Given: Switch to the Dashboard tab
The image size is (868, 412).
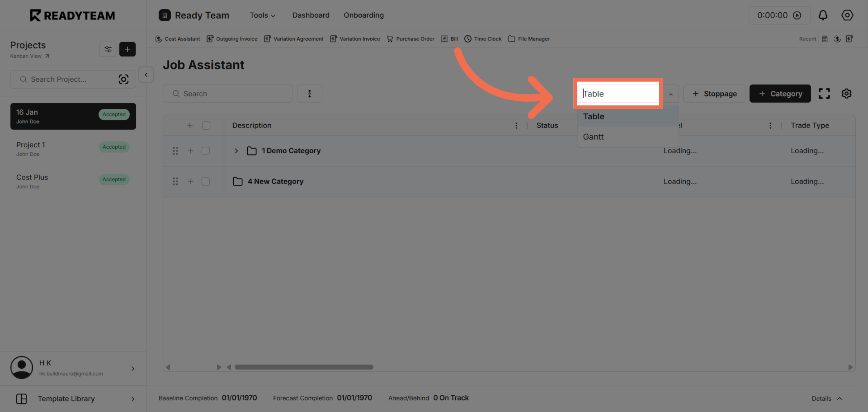Looking at the screenshot, I should tap(311, 15).
